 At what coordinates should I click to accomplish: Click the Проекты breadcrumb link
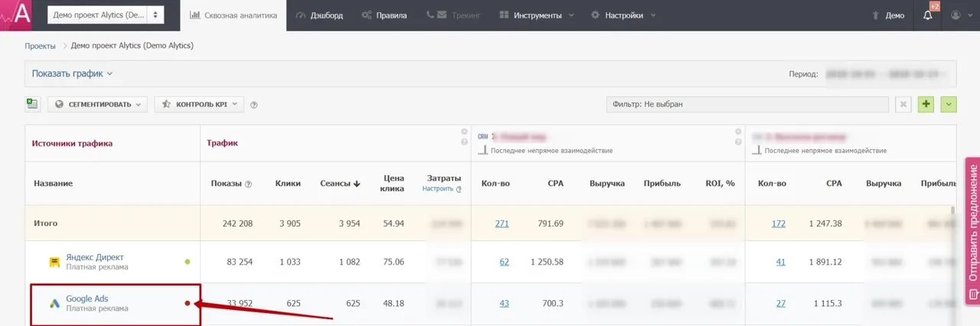(x=40, y=46)
